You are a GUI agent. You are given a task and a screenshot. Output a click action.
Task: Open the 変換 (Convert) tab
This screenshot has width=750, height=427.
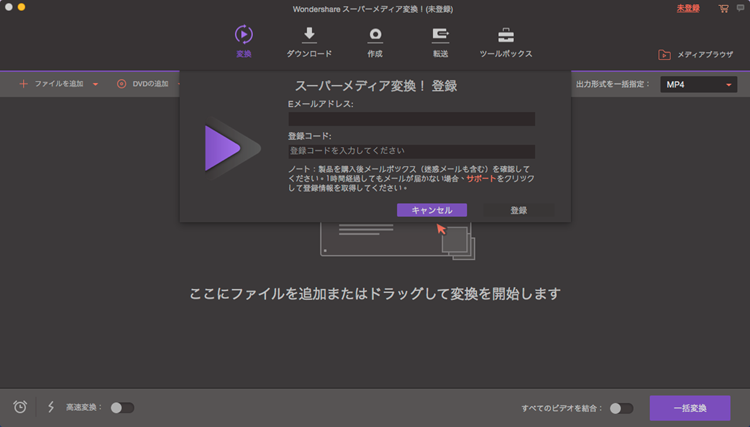243,42
